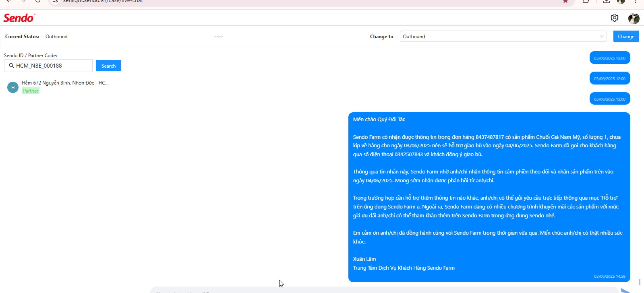The height and width of the screenshot is (293, 644).
Task: Click the first '03/06/2025 12:00' message bubble
Action: [610, 58]
